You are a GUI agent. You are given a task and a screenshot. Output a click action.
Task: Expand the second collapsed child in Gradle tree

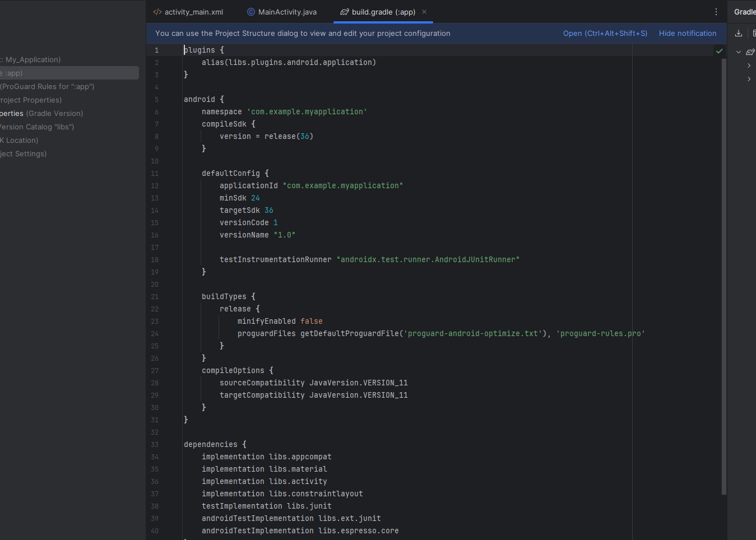(x=749, y=79)
